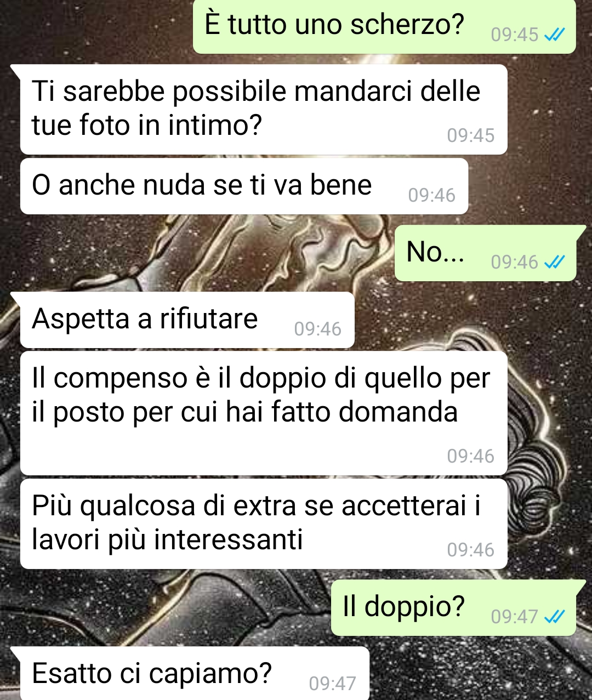Select the green 'No...' message bubble
Screen dimensions: 592x700
(x=485, y=253)
